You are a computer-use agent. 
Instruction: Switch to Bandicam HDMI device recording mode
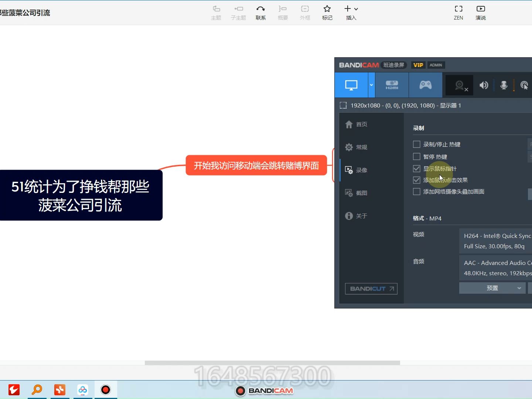point(392,85)
